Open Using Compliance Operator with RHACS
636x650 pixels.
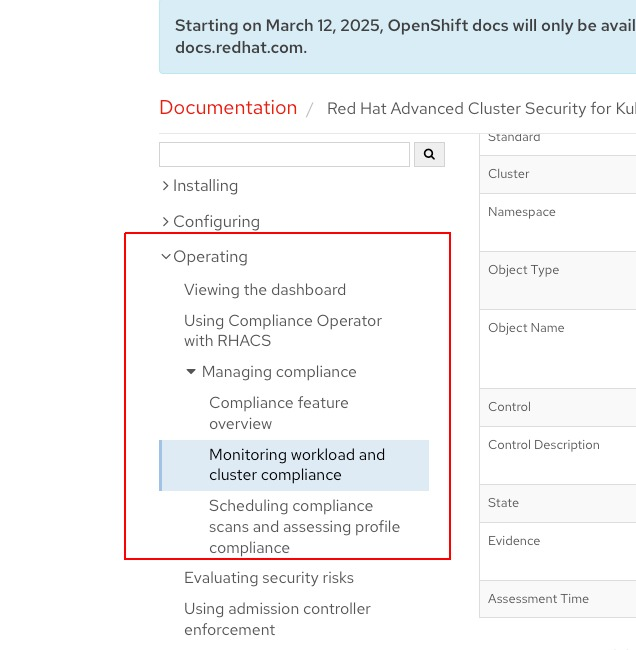(283, 331)
